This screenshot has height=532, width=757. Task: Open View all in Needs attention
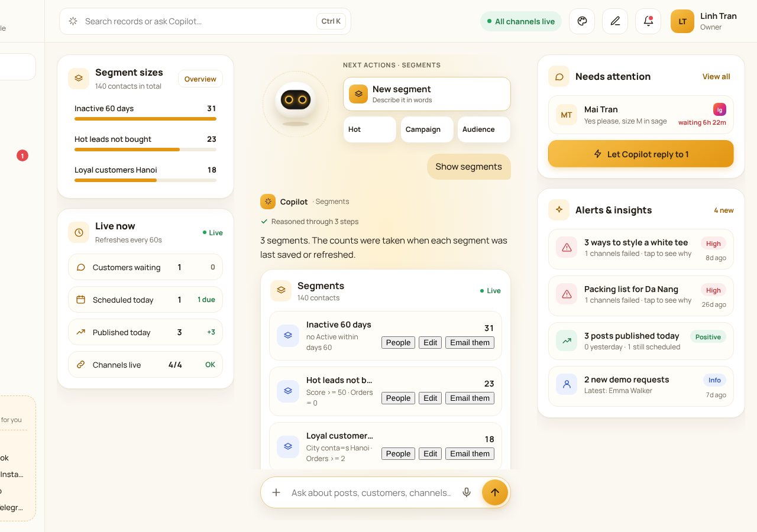pyautogui.click(x=716, y=77)
